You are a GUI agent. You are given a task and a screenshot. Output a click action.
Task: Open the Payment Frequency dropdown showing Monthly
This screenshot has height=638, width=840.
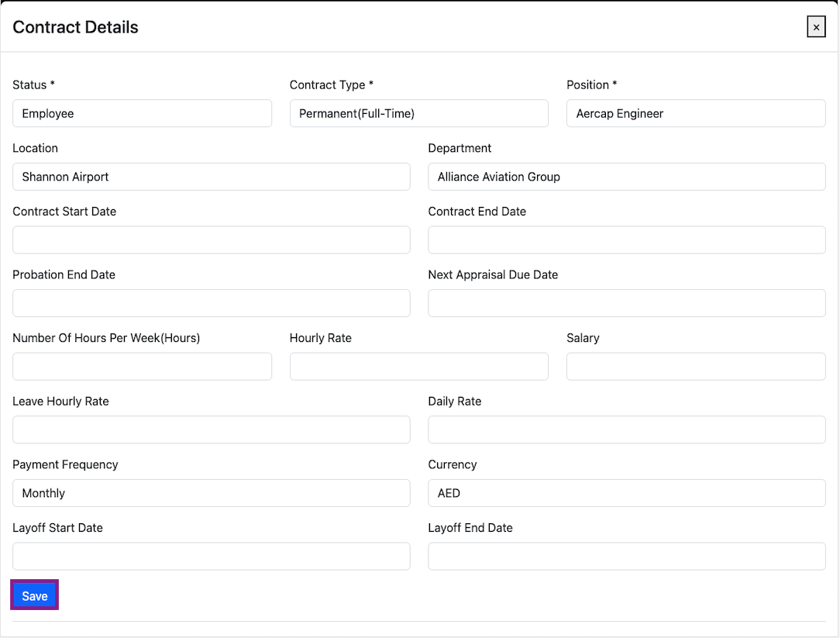(211, 493)
